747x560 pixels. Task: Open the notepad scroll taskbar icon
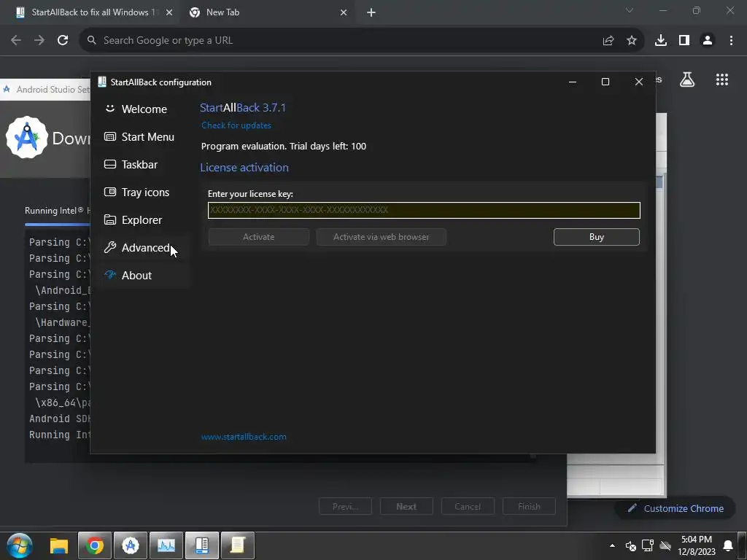coord(237,545)
